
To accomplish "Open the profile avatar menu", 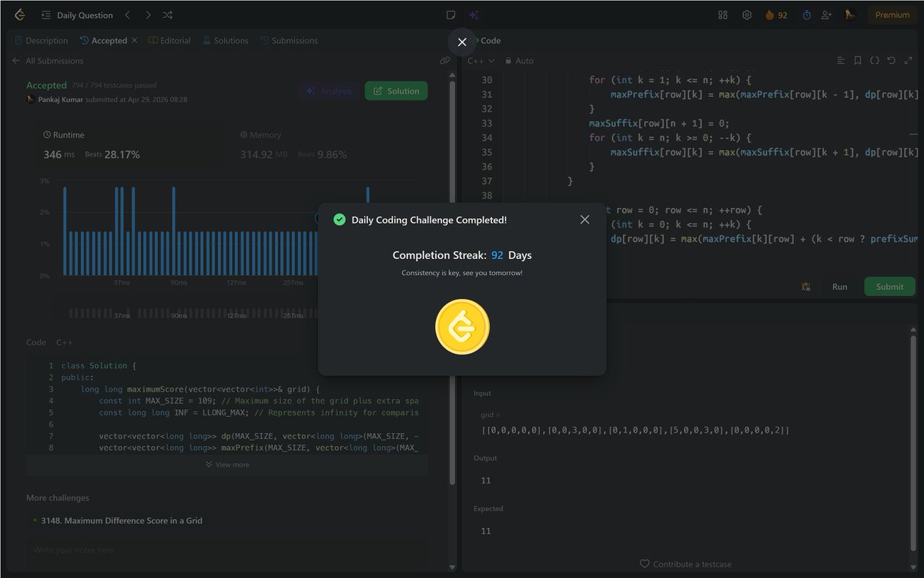I will 850,15.
